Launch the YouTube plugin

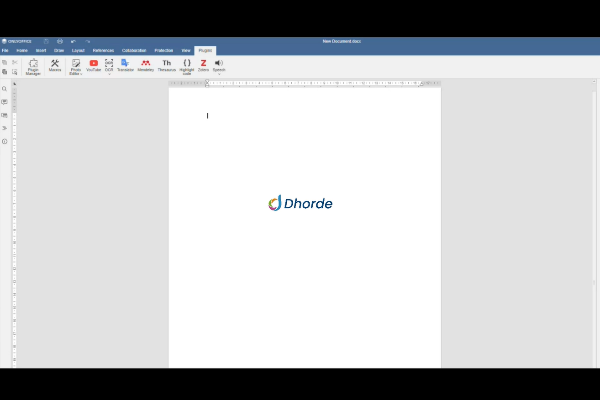(93, 66)
